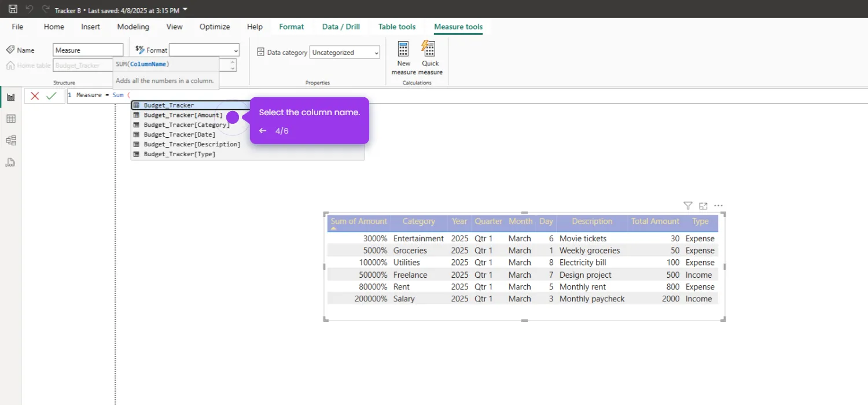Open the Modeling tab

133,27
